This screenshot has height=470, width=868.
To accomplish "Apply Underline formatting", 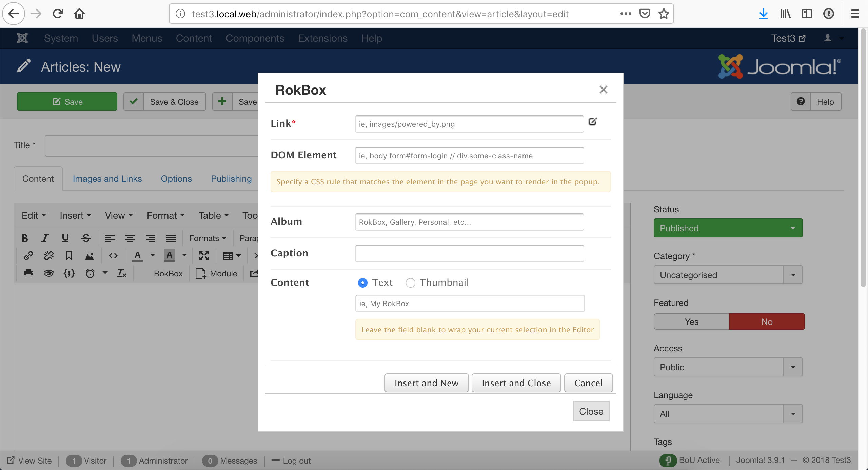I will click(65, 238).
